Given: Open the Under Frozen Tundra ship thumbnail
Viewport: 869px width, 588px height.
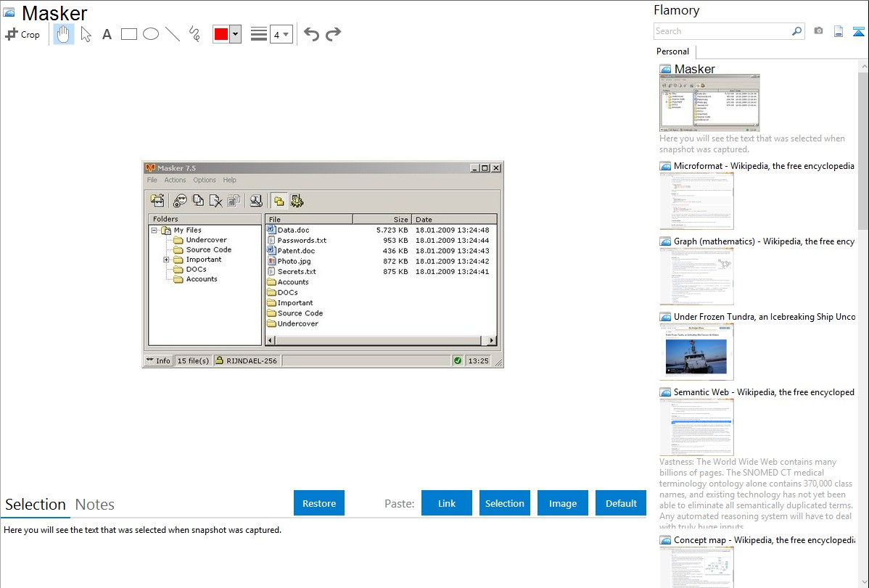Looking at the screenshot, I should pos(696,352).
